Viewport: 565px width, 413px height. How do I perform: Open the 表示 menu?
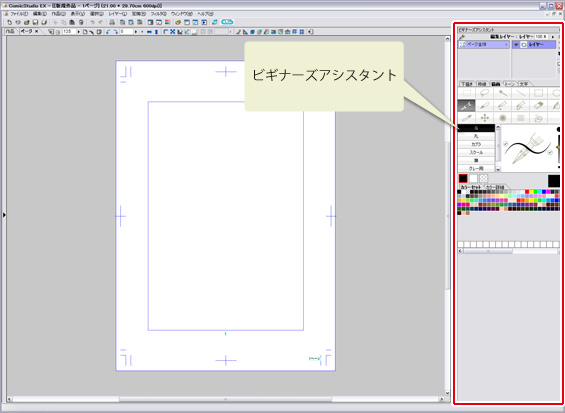[77, 14]
